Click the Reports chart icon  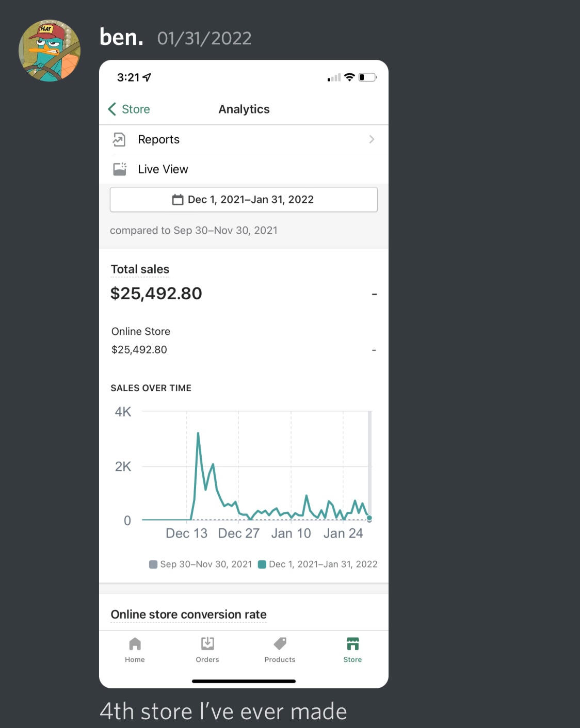tap(119, 139)
